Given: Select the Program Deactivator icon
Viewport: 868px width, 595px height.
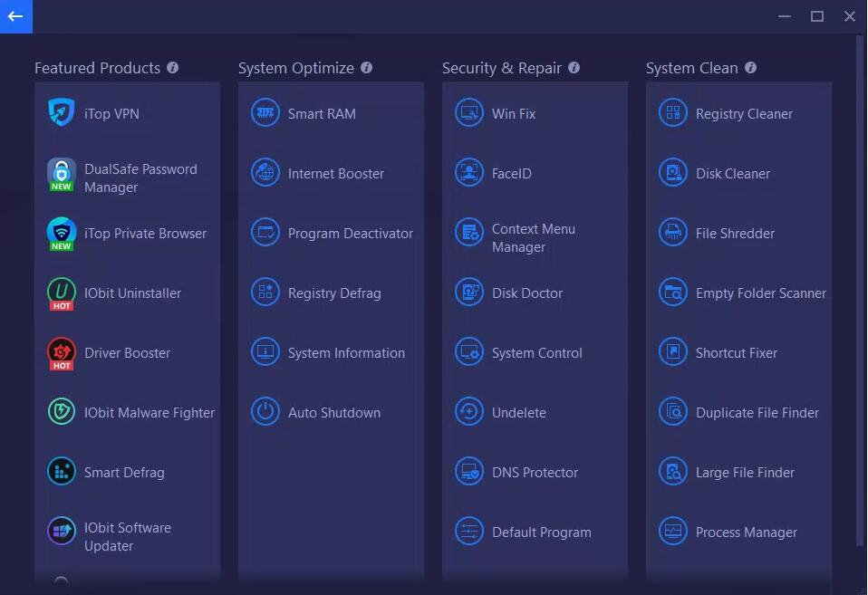Looking at the screenshot, I should click(265, 233).
